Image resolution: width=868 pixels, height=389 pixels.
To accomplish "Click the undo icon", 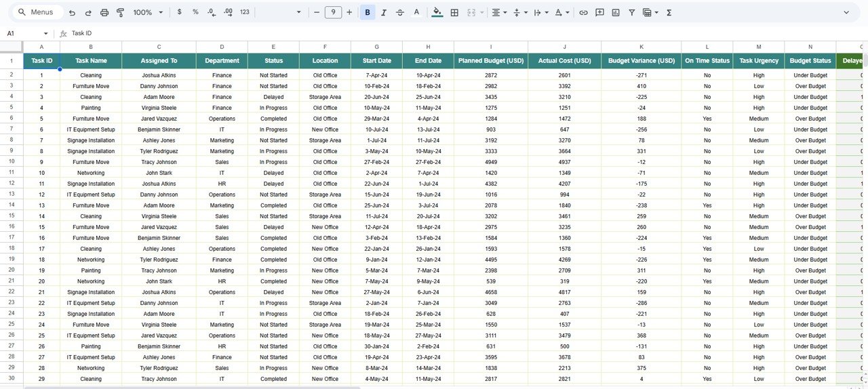I will pos(72,12).
